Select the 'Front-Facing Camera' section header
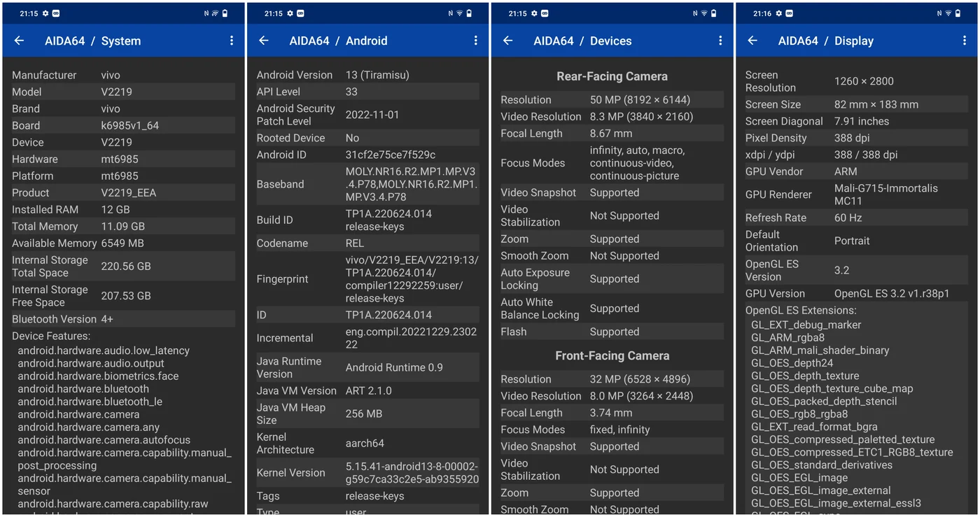980x517 pixels. [612, 355]
